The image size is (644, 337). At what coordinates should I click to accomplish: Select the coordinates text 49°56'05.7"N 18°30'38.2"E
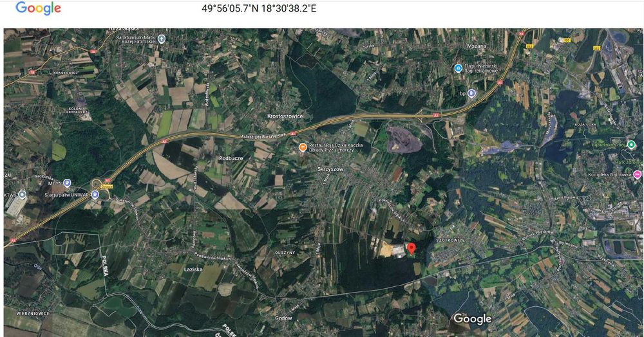point(259,8)
